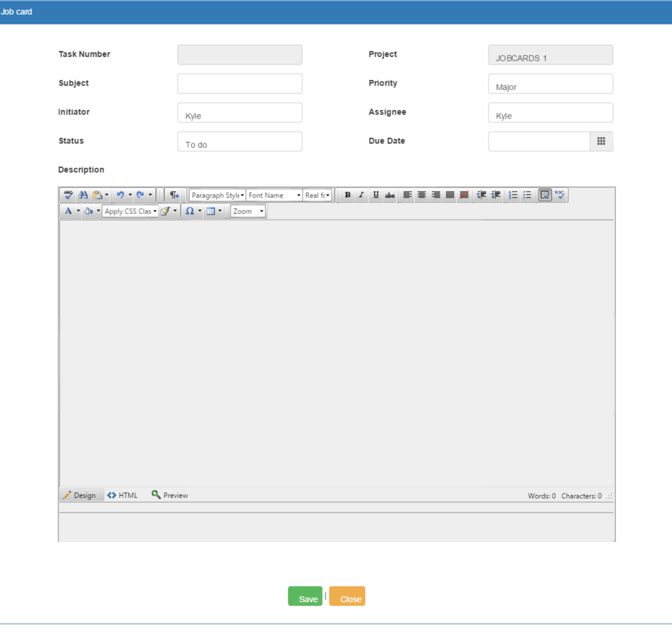Remove alignment with red-striped icon
This screenshot has height=636, width=672.
tap(464, 195)
